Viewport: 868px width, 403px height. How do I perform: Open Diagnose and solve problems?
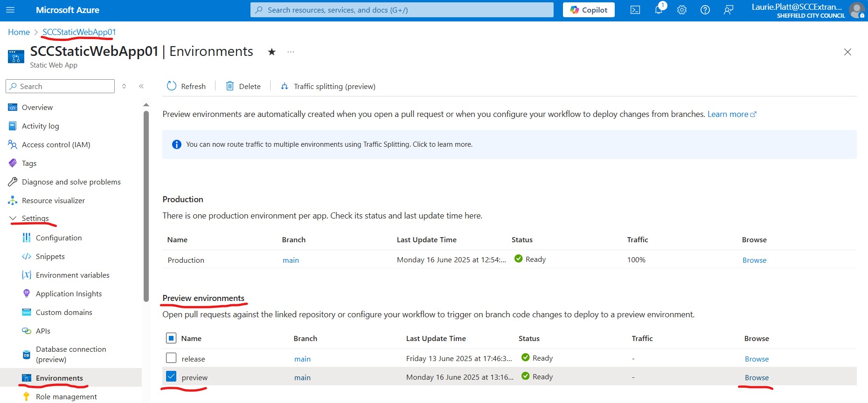(71, 182)
